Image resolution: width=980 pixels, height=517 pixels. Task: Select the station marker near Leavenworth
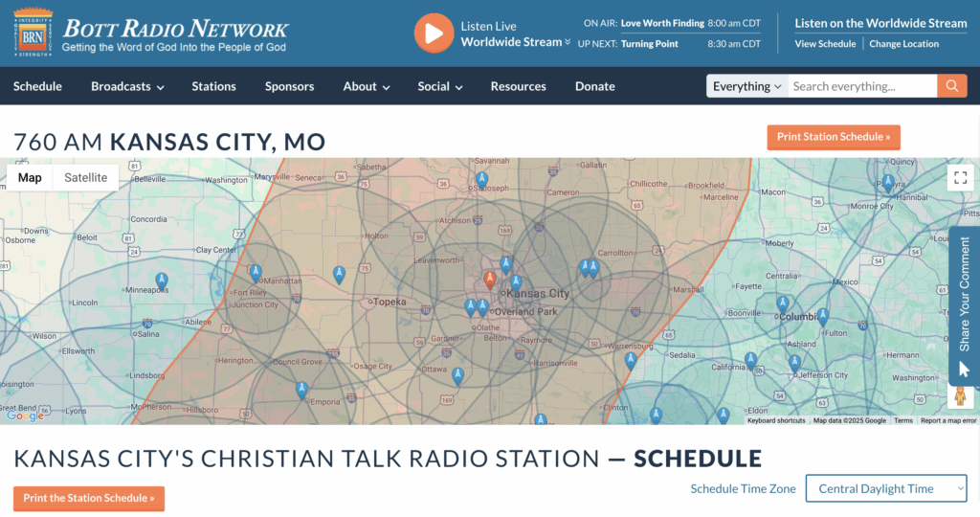(x=506, y=265)
